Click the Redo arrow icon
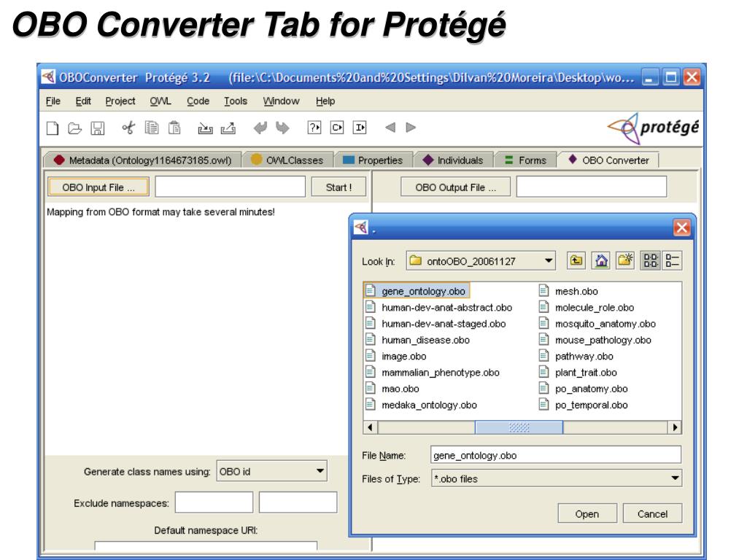The image size is (747, 560). (x=282, y=128)
